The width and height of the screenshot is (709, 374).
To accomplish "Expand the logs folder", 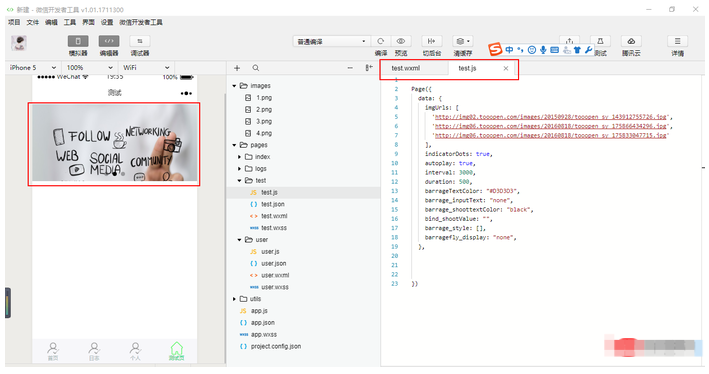I will pyautogui.click(x=240, y=169).
